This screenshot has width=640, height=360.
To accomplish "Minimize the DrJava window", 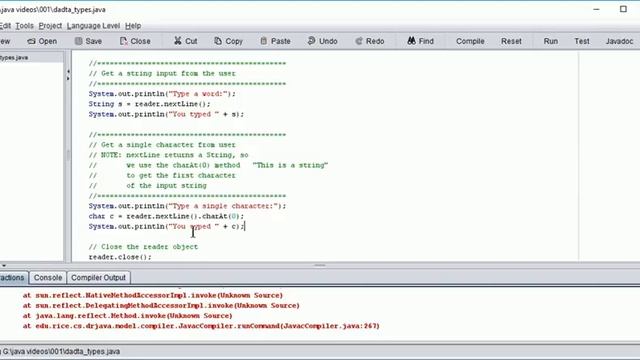I will point(596,9).
